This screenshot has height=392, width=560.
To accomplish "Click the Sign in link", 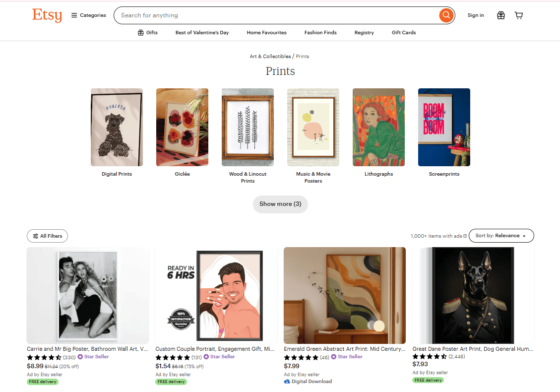I will (476, 15).
